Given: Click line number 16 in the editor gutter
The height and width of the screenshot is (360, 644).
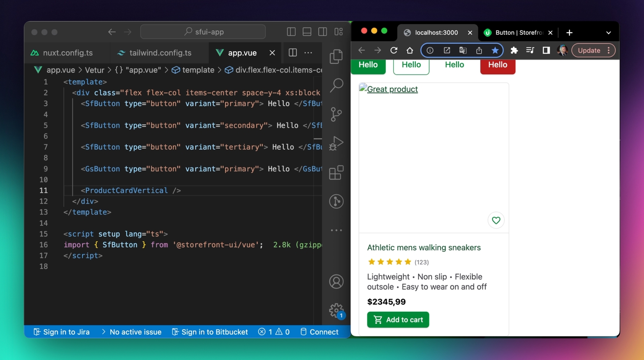Looking at the screenshot, I should 44,245.
